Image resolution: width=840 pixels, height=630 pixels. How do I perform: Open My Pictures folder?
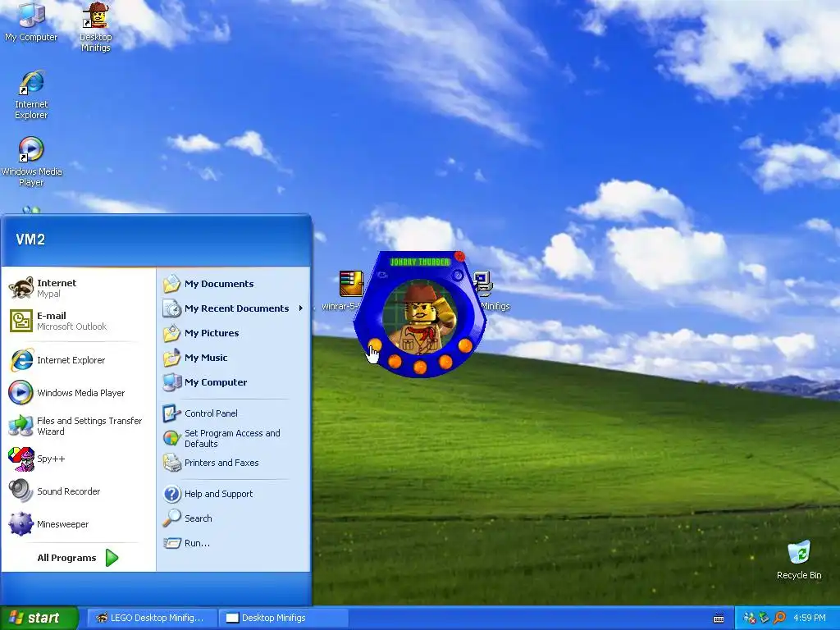click(x=234, y=333)
